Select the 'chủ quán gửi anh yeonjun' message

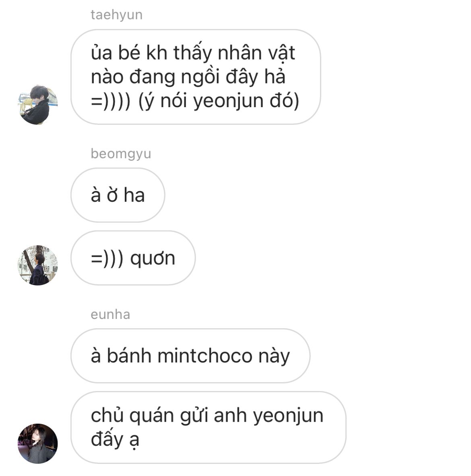click(x=208, y=427)
